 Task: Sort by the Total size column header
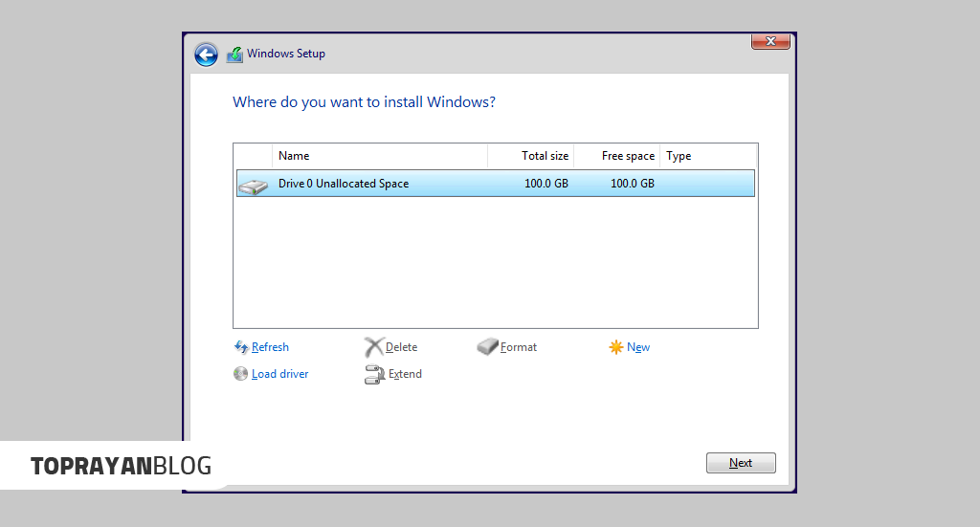pyautogui.click(x=530, y=156)
